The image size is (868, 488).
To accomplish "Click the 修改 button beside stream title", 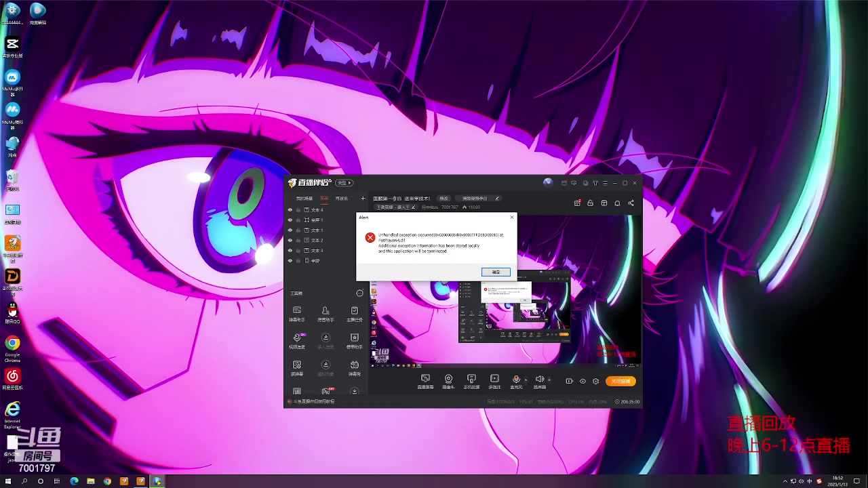I will pyautogui.click(x=443, y=199).
